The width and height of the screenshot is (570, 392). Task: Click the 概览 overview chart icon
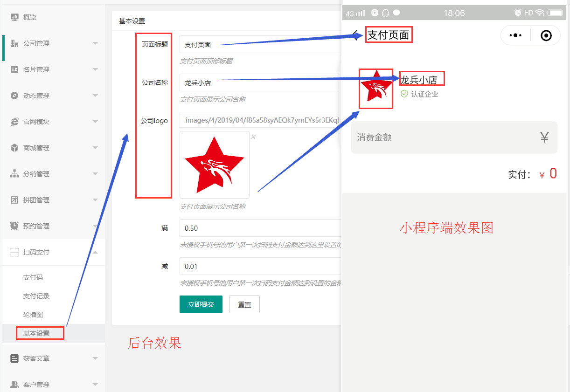click(14, 17)
